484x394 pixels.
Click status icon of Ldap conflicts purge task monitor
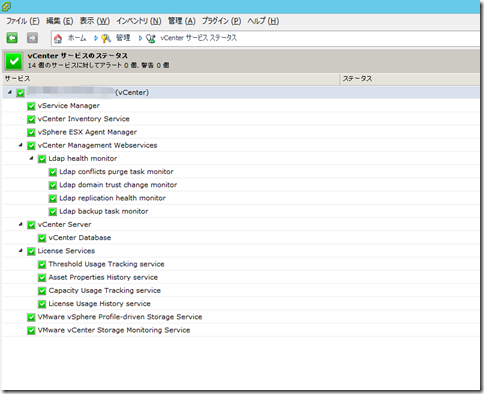53,172
